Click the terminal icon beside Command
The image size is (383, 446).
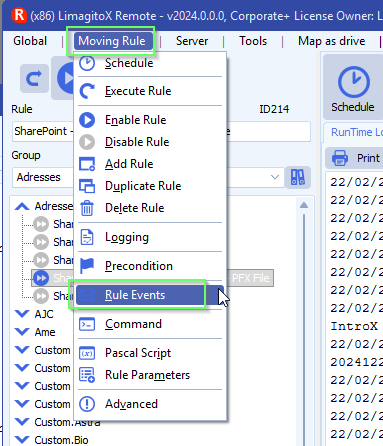click(x=87, y=324)
